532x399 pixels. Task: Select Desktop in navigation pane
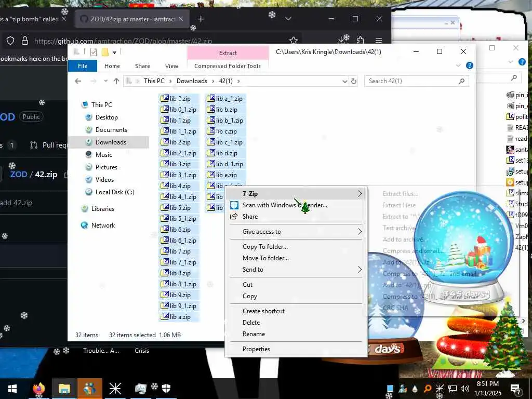(107, 117)
